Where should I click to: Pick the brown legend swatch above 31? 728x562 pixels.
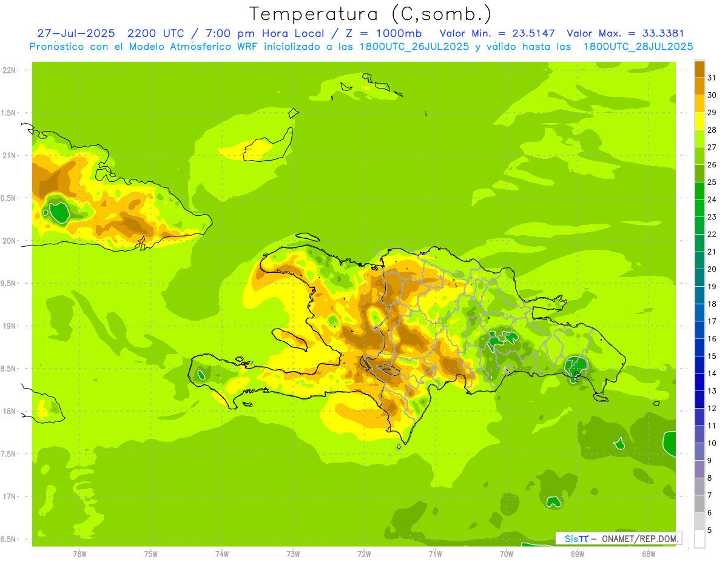coord(699,69)
